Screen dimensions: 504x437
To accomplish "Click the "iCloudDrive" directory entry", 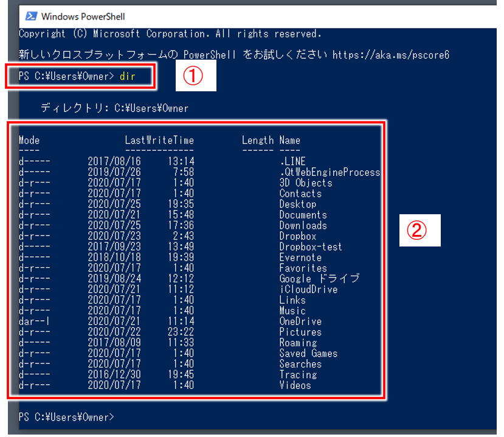I will tap(309, 289).
